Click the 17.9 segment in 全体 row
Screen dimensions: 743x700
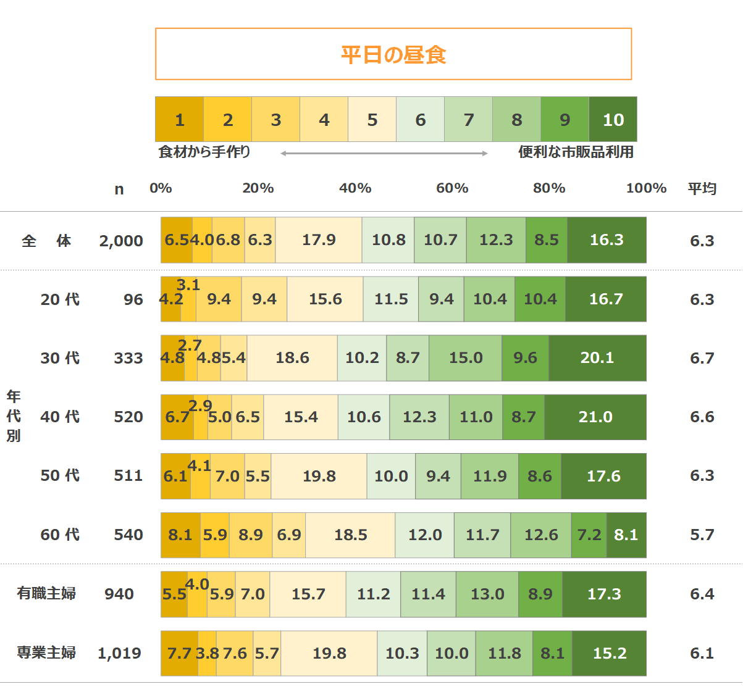(x=319, y=240)
